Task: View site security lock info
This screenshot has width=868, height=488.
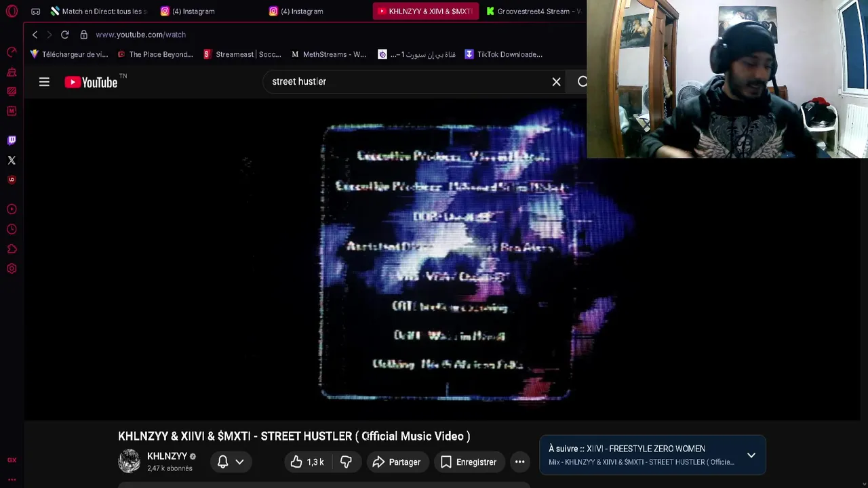Action: (83, 35)
